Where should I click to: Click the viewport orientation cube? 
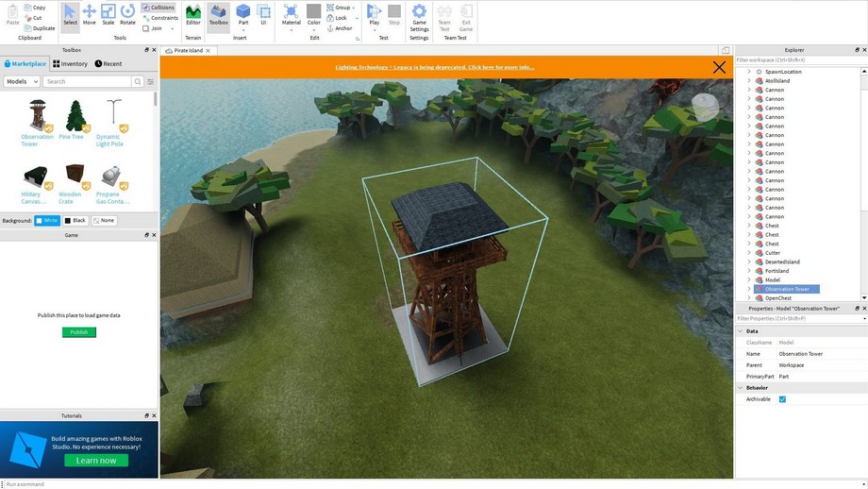[705, 107]
